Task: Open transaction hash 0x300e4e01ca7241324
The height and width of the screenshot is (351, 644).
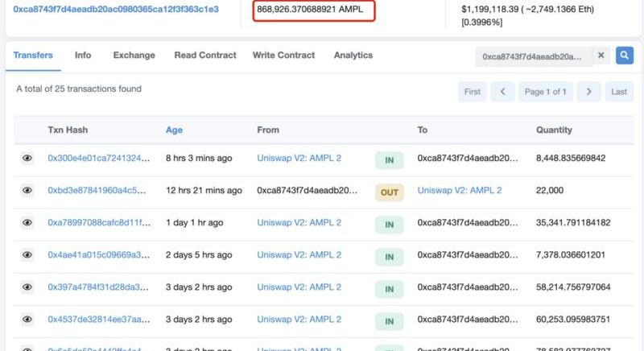Action: [x=98, y=158]
